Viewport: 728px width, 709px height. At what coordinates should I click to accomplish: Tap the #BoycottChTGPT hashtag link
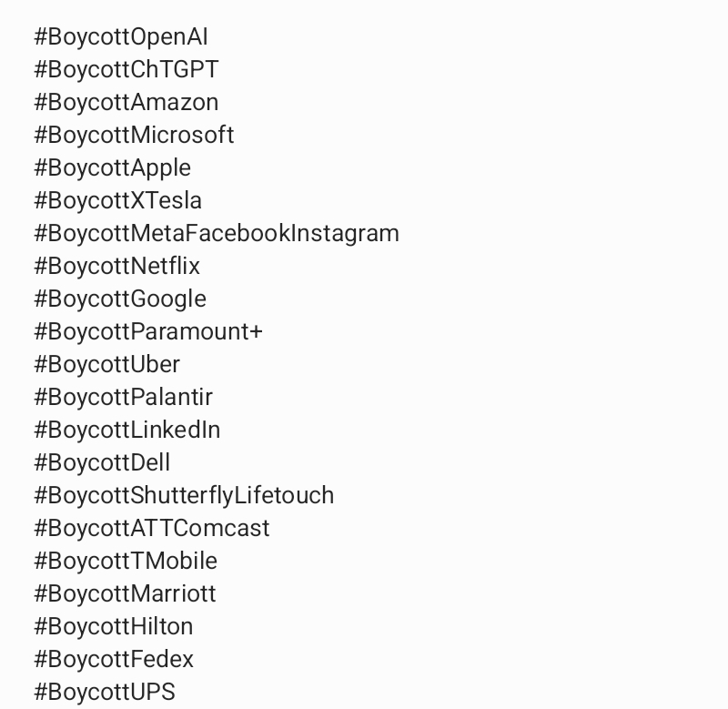tap(126, 70)
